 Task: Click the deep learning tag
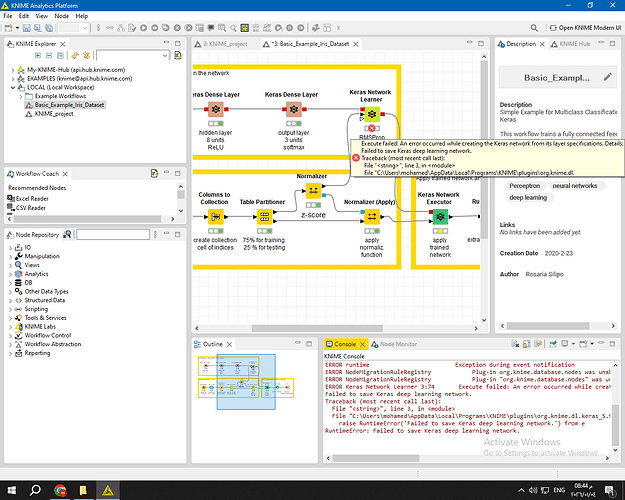tap(528, 198)
